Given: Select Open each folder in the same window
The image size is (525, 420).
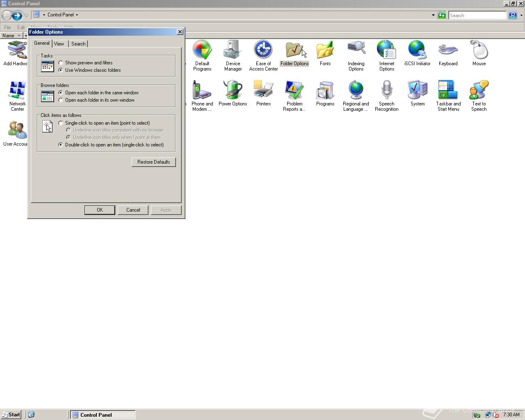Looking at the screenshot, I should 98,93.
